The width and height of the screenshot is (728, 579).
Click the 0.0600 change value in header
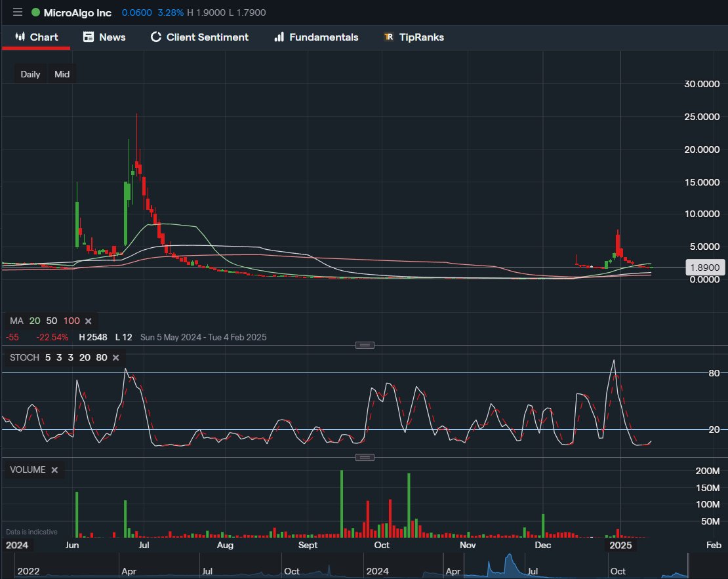coord(136,12)
